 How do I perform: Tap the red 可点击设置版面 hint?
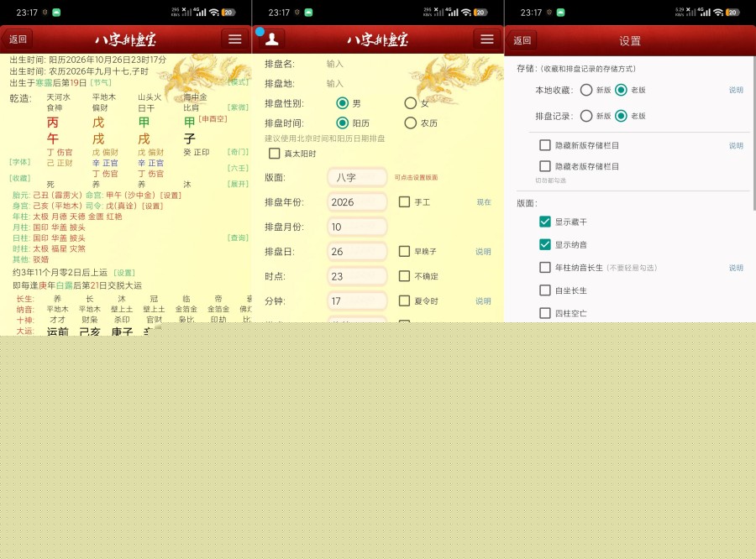click(416, 177)
